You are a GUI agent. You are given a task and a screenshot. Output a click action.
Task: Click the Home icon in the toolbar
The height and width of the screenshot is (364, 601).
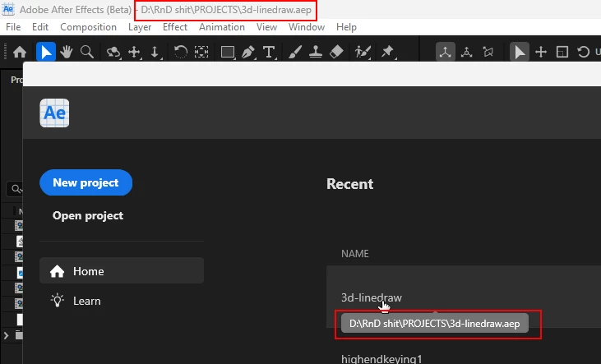(20, 52)
